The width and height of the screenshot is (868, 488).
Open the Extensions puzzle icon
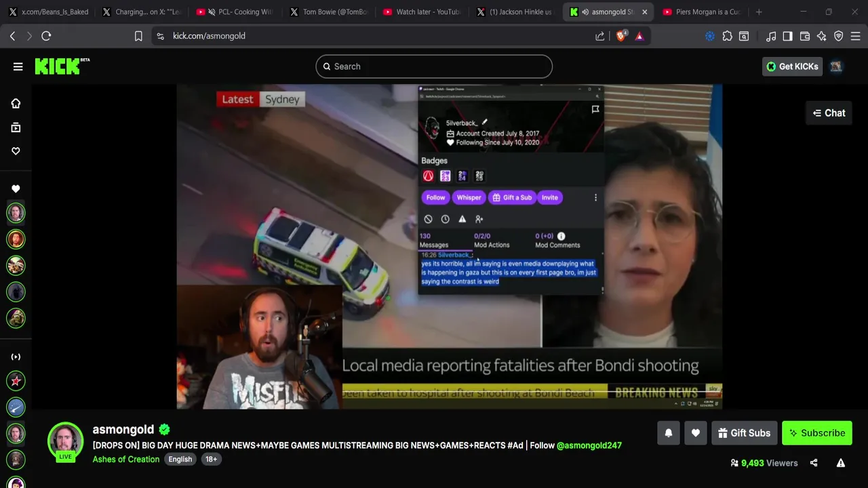click(728, 36)
